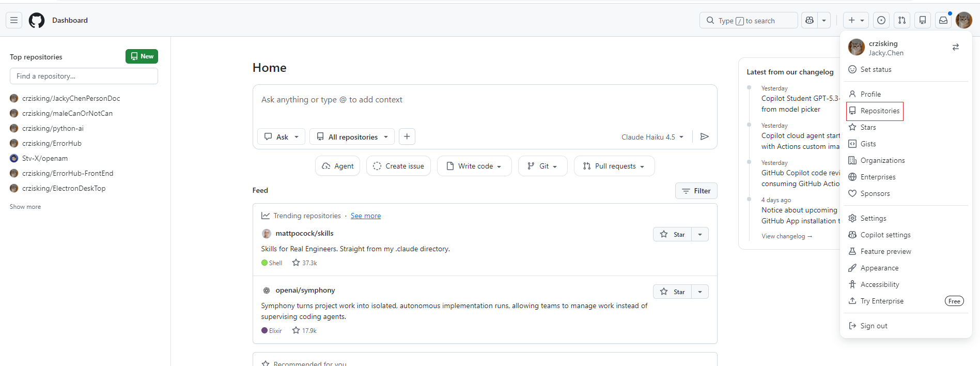The image size is (980, 366).
Task: Focus the Find a repository field
Action: pyautogui.click(x=84, y=76)
